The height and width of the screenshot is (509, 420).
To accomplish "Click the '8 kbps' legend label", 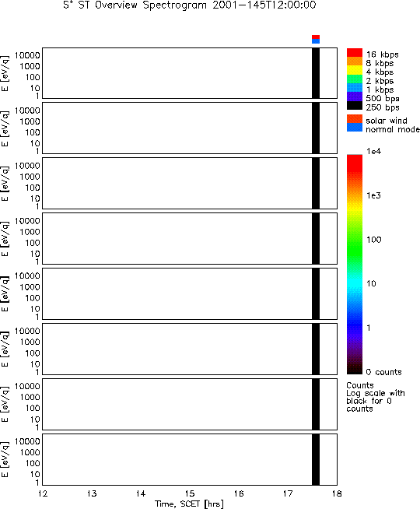I will click(x=380, y=63).
